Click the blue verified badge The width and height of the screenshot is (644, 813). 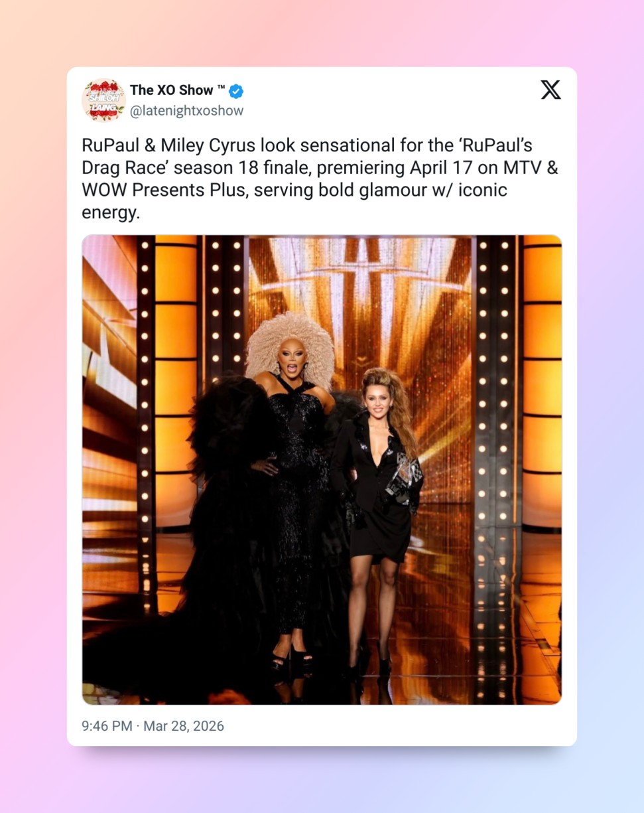[x=236, y=91]
